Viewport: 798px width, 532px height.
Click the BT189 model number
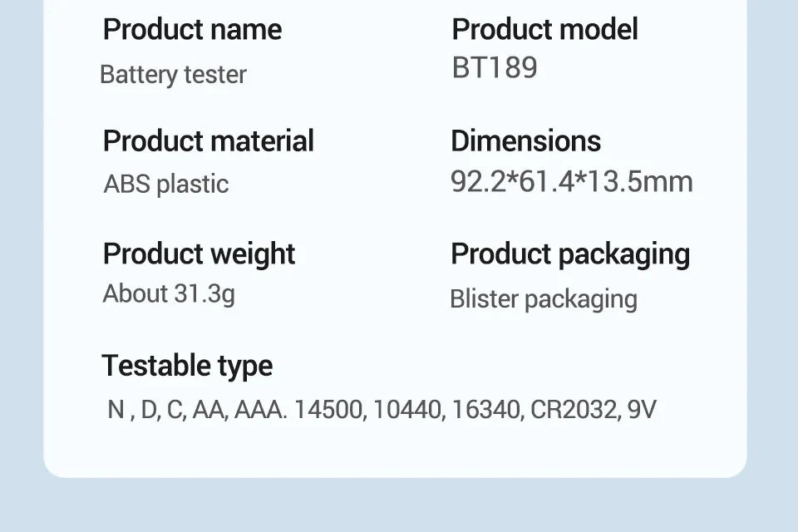pos(495,68)
